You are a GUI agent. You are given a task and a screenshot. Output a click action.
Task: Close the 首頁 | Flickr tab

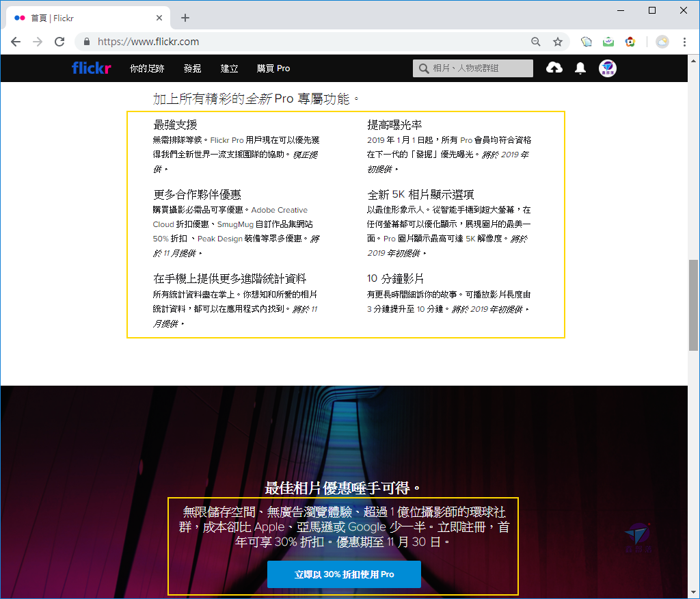(159, 18)
